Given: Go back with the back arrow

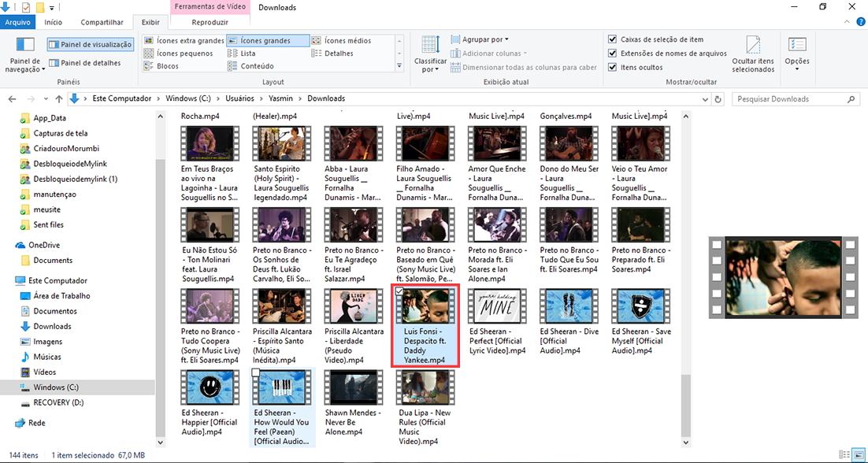Looking at the screenshot, I should coord(13,99).
